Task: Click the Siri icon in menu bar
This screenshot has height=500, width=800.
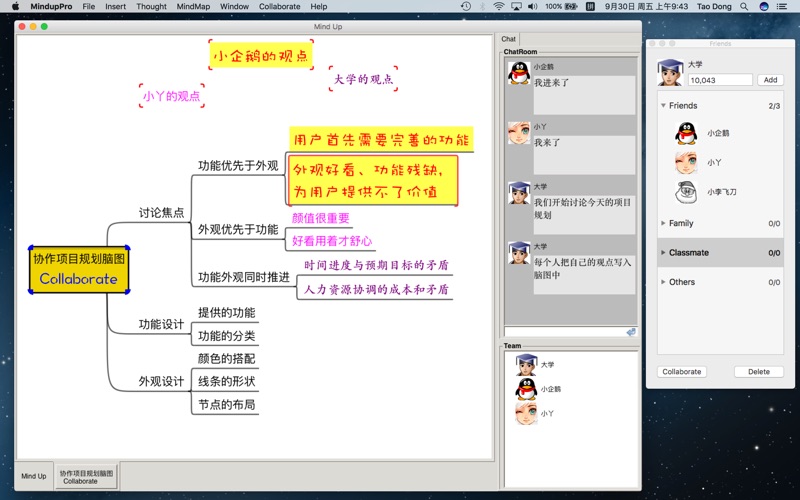Action: pyautogui.click(x=764, y=7)
